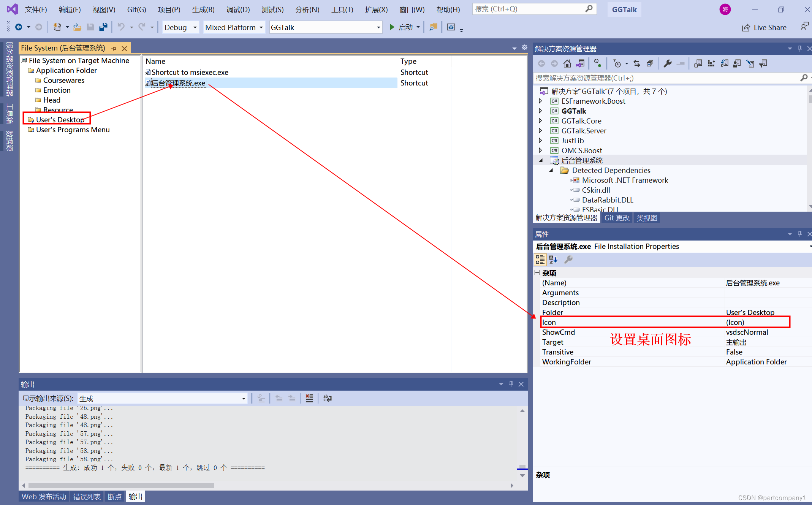Toggle auto-hide pin on Output panel

pos(511,384)
